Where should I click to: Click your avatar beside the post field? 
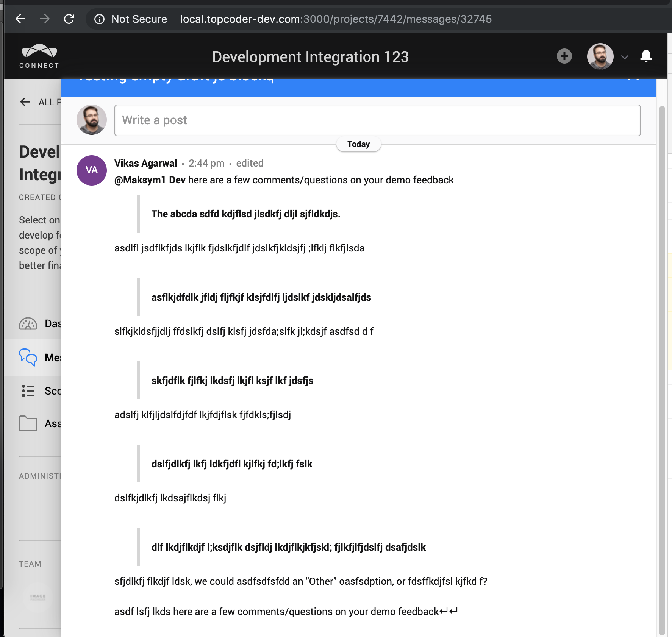tap(92, 120)
